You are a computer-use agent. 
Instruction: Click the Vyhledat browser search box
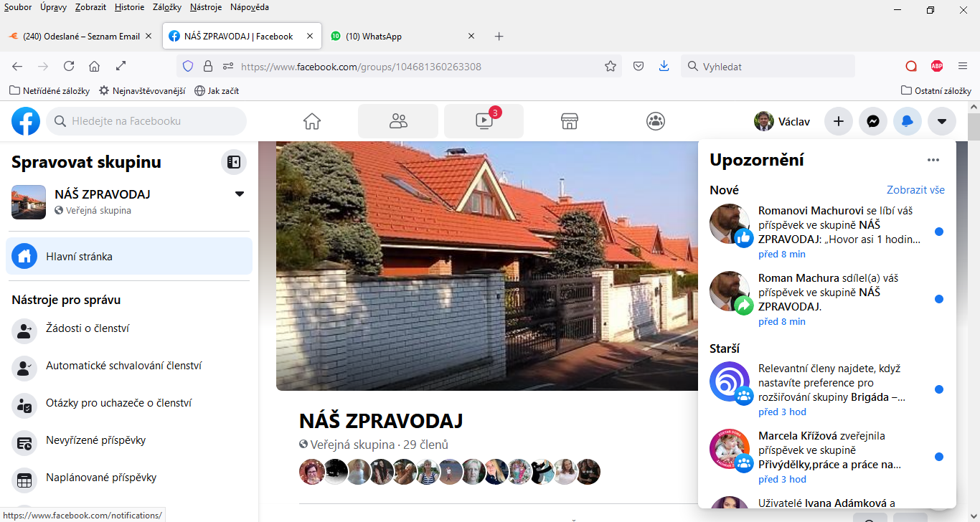click(x=768, y=67)
